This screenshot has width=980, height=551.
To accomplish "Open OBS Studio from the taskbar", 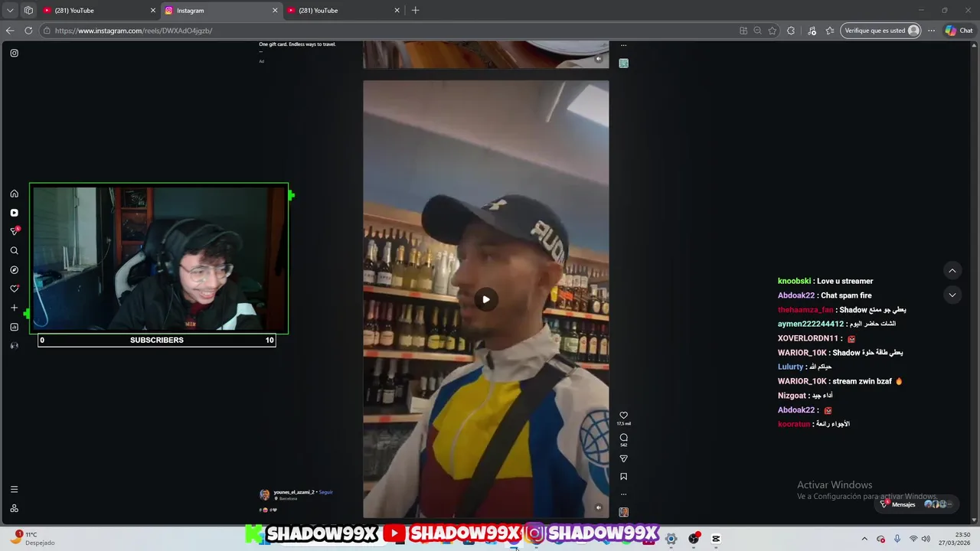I will point(694,539).
